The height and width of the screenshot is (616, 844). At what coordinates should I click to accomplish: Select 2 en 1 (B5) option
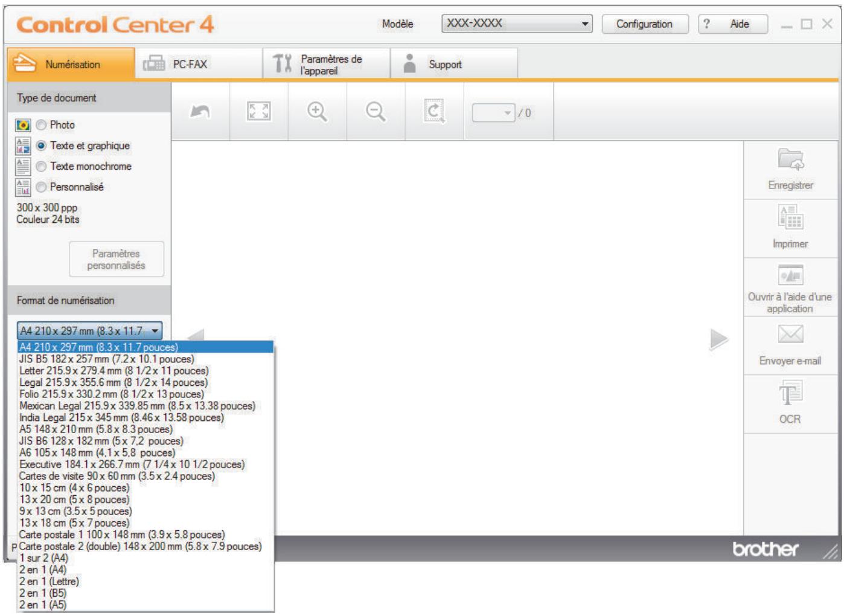click(x=145, y=593)
